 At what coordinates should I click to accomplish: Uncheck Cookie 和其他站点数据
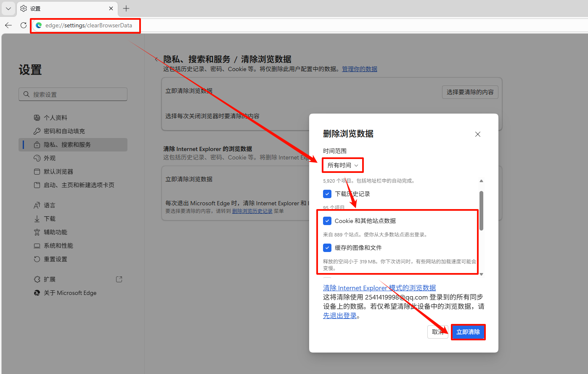[x=327, y=220]
